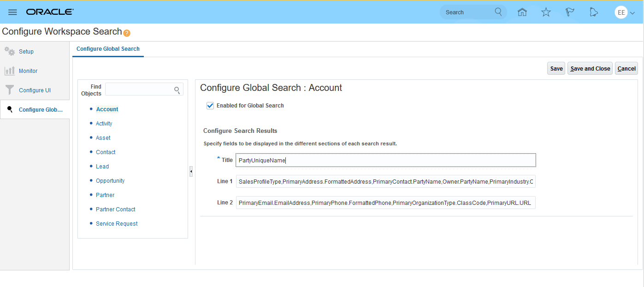This screenshot has width=644, height=287.
Task: Click the help icon next to Configure Workspace Search
Action: click(126, 33)
